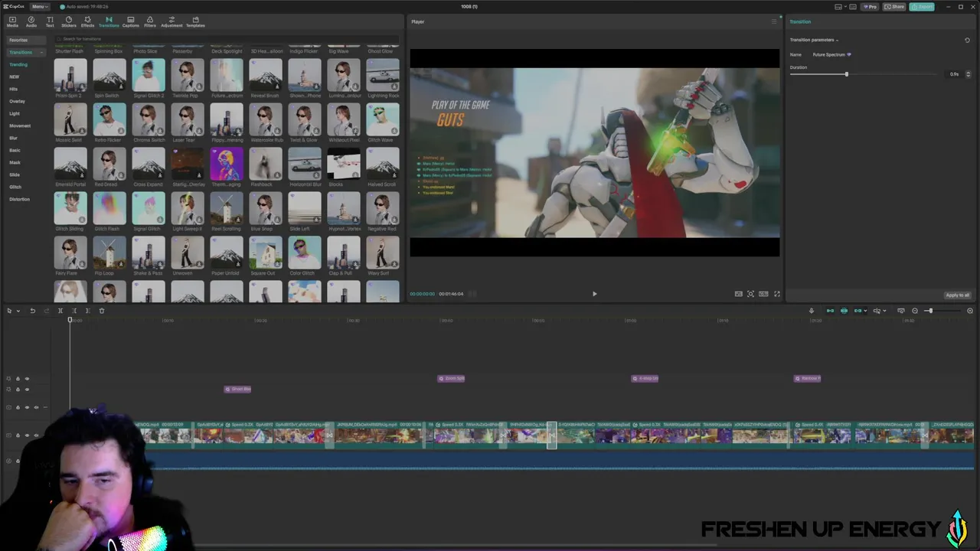This screenshot has width=980, height=551.
Task: Open the Templates panel
Action: pos(195,21)
